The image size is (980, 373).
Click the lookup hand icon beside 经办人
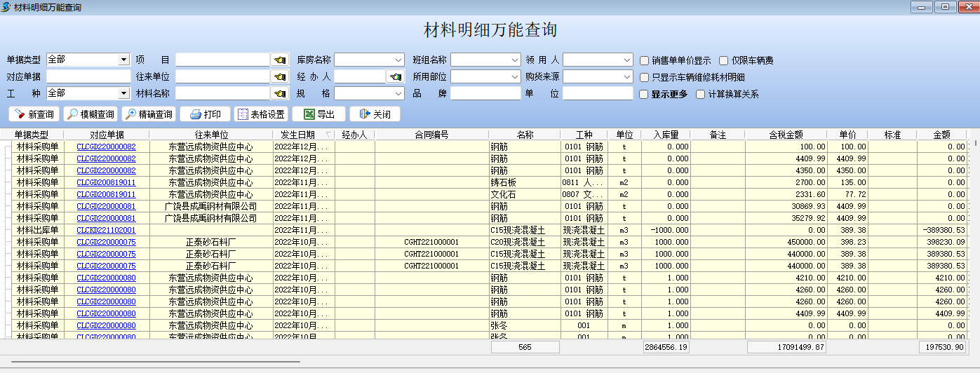[x=396, y=77]
